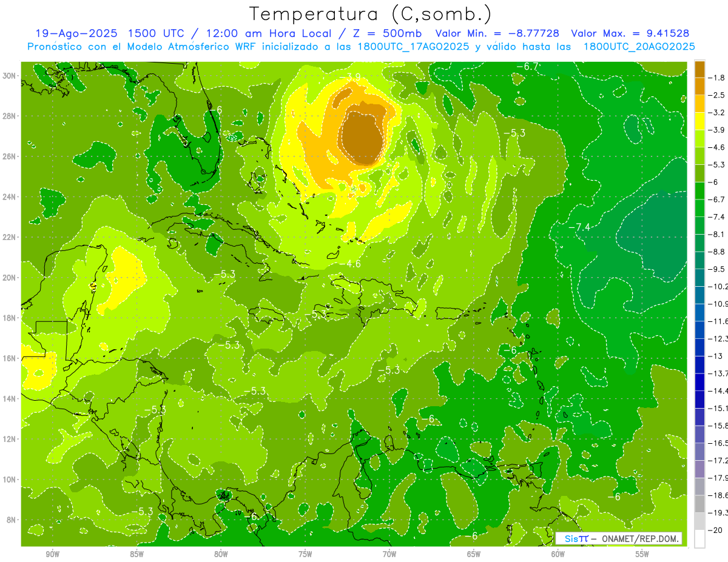The image size is (728, 562).
Task: Click the '-8.1' colorbar label
Action: [717, 234]
